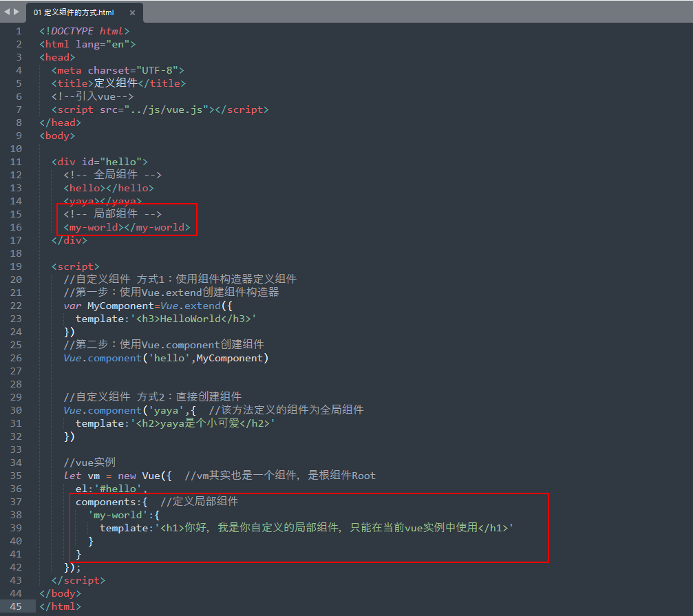Click the el:'#hello' line
Screen dimensions: 693x616
[111, 489]
